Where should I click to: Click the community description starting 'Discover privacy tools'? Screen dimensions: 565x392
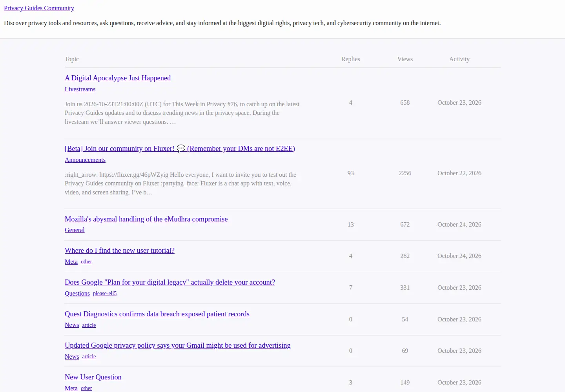[x=222, y=23]
